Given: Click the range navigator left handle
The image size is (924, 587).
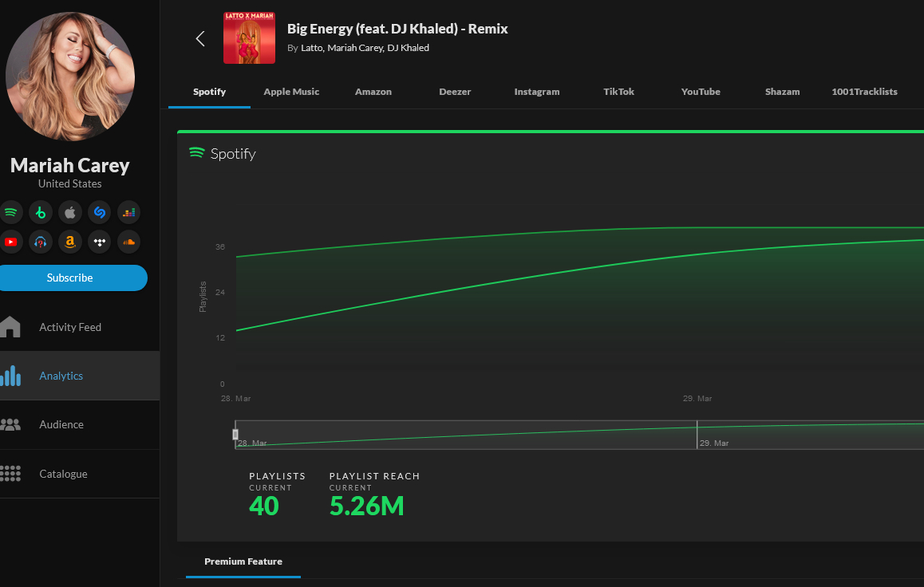Looking at the screenshot, I should click(x=235, y=435).
